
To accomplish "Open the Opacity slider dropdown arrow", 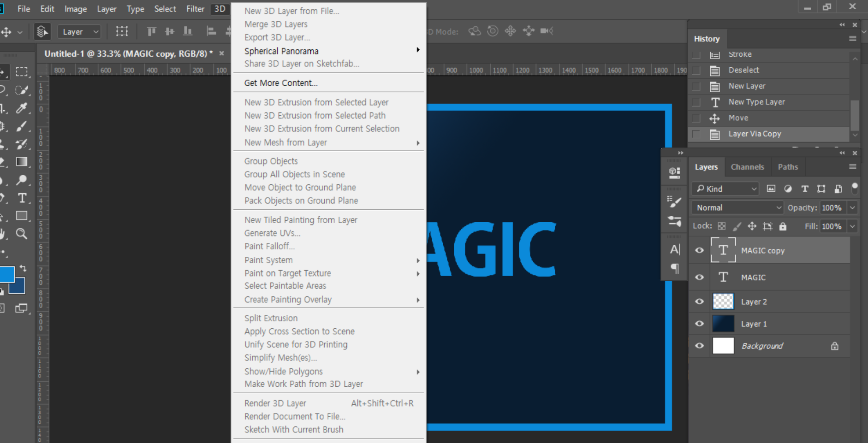I will (852, 207).
